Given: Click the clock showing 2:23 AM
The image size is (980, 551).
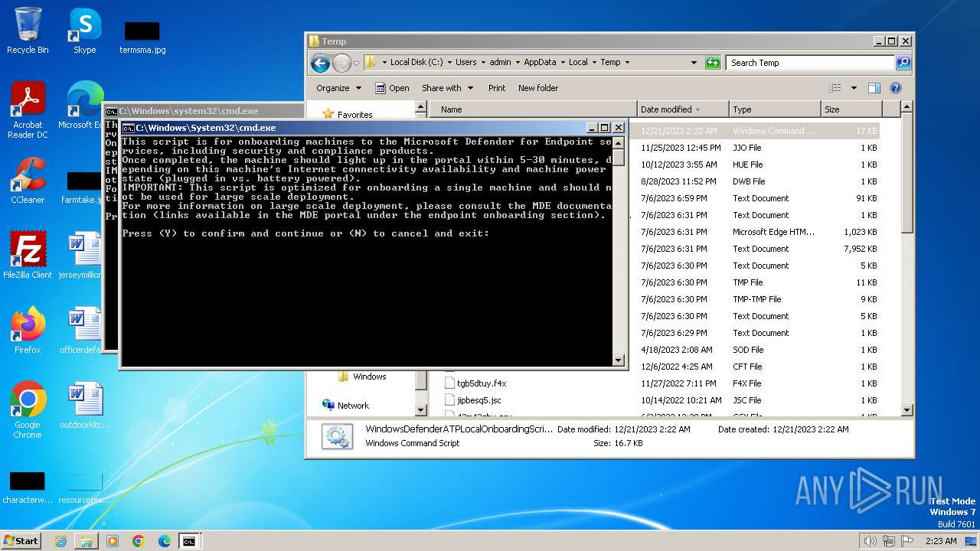Looking at the screenshot, I should (941, 541).
